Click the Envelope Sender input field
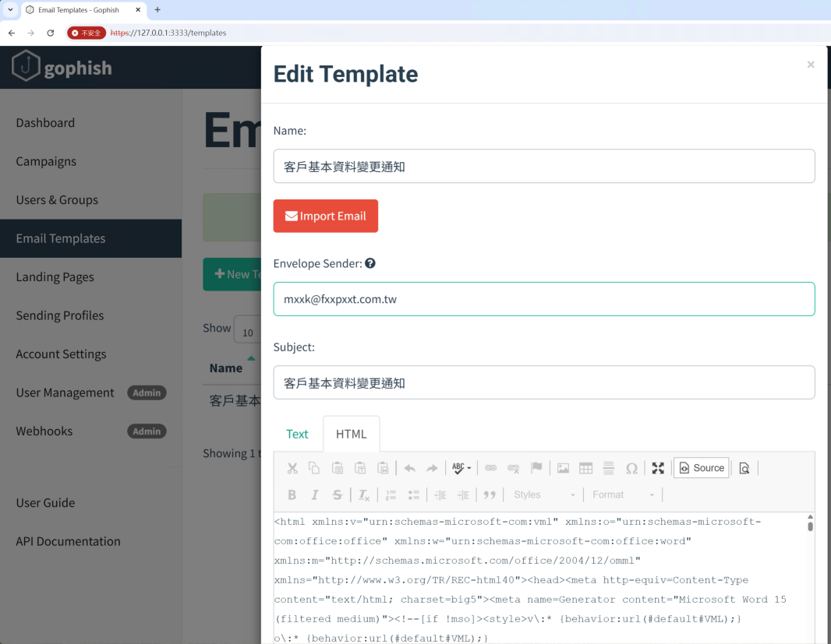 coord(544,299)
